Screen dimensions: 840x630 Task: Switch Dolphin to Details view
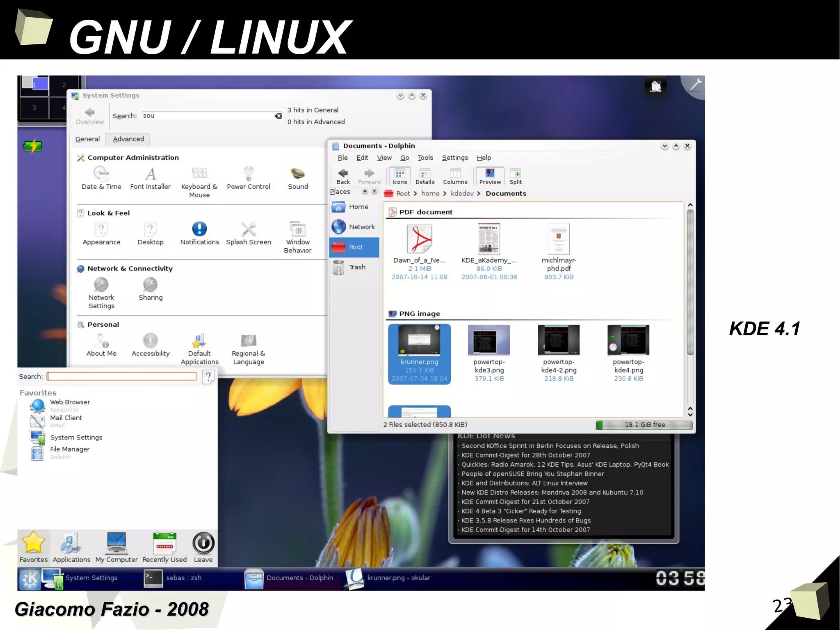425,176
